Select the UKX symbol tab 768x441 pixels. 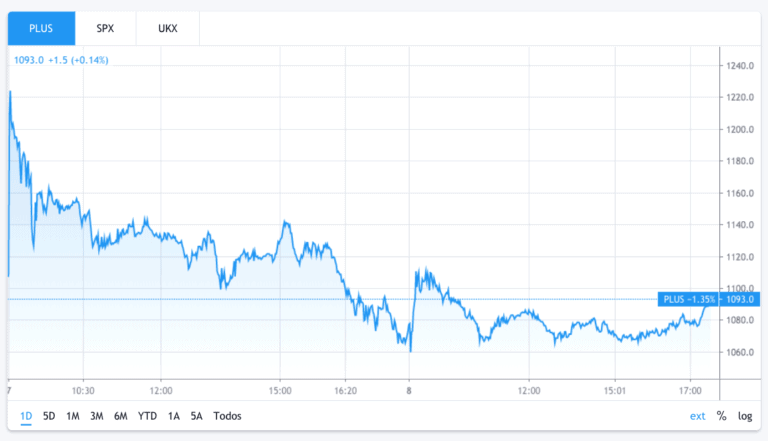(168, 28)
